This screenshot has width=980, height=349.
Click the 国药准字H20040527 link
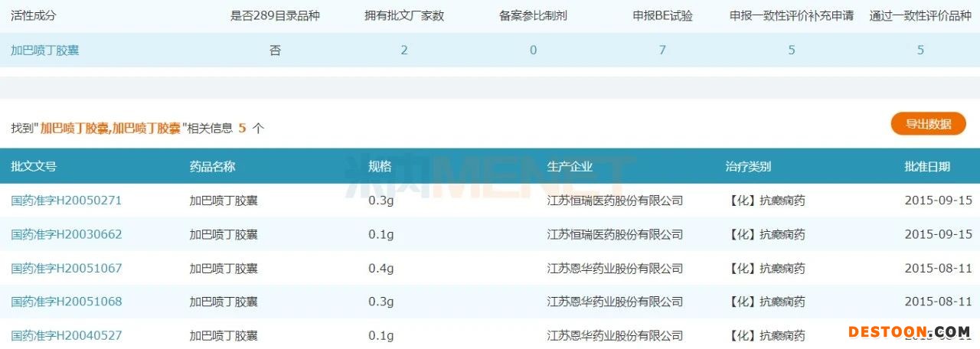(x=66, y=335)
